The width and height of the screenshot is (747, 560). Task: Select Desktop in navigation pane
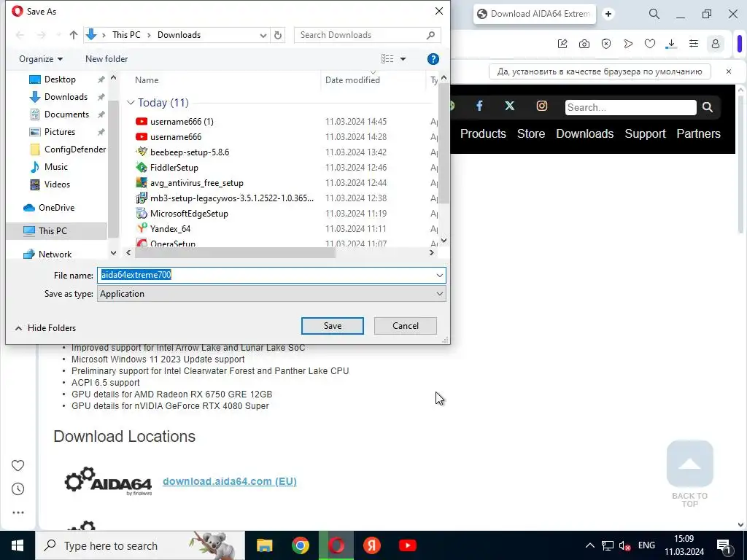pyautogui.click(x=60, y=79)
